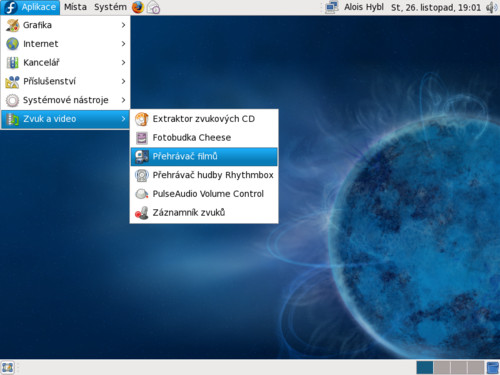Viewport: 500px width, 375px height.
Task: Open the Systém menu
Action: tap(110, 7)
